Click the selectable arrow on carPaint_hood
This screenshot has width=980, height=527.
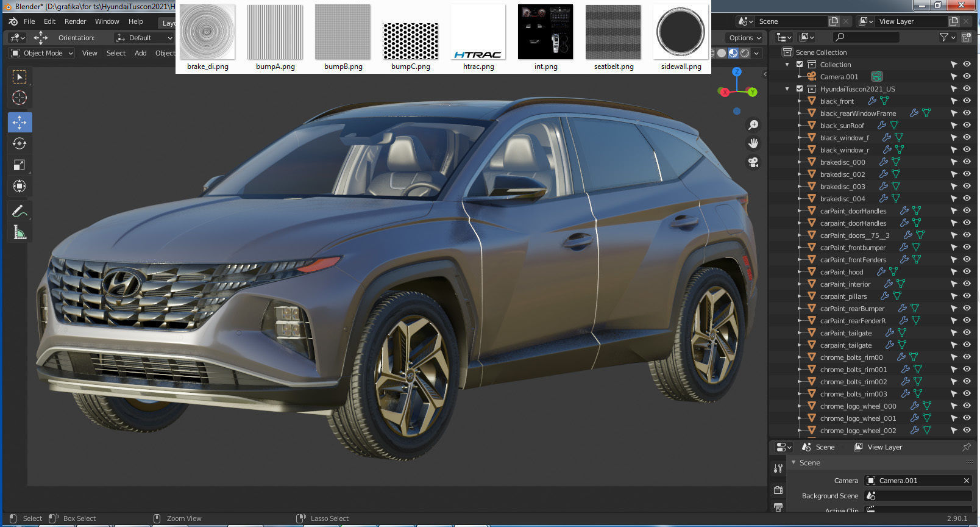954,272
